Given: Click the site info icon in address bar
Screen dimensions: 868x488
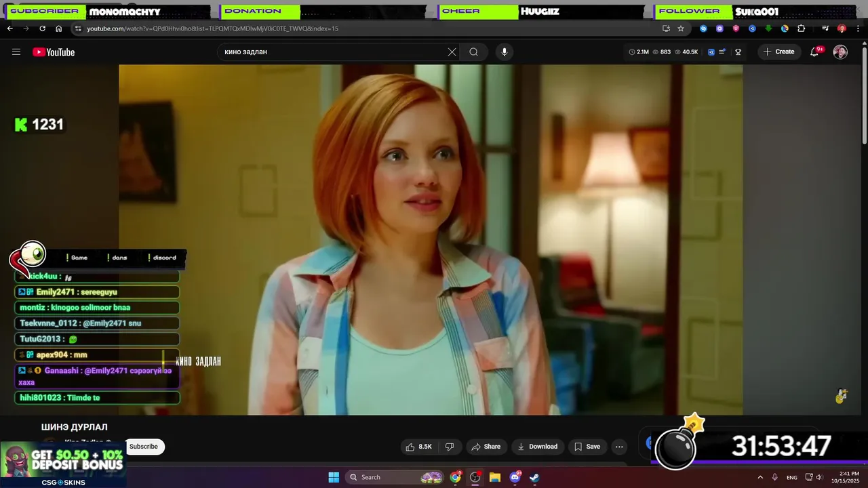Looking at the screenshot, I should click(x=78, y=28).
